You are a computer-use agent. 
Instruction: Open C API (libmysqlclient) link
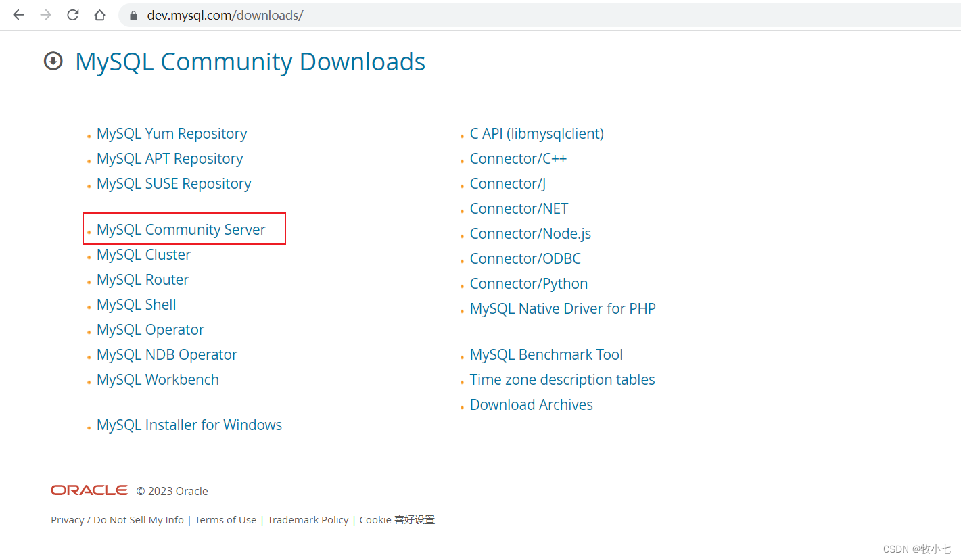tap(537, 134)
